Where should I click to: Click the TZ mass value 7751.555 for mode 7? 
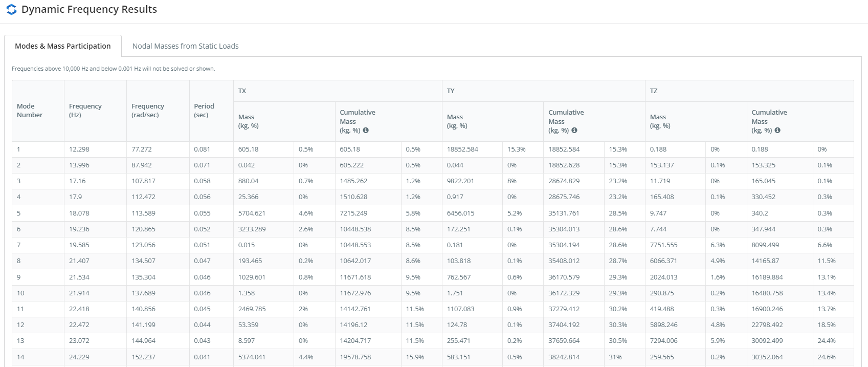pyautogui.click(x=663, y=245)
